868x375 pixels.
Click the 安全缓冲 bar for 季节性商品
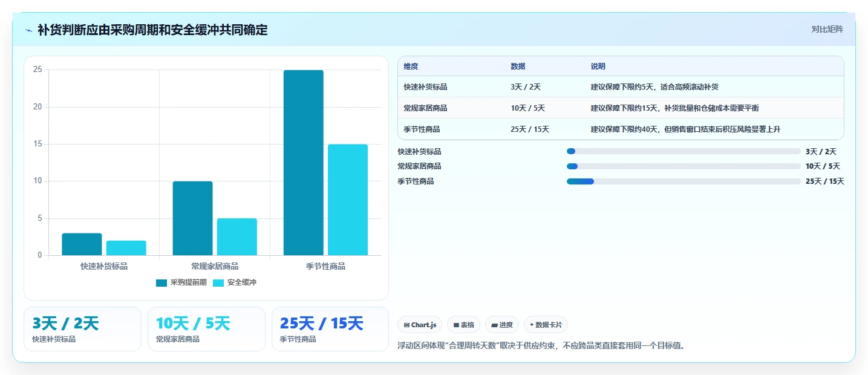click(348, 200)
